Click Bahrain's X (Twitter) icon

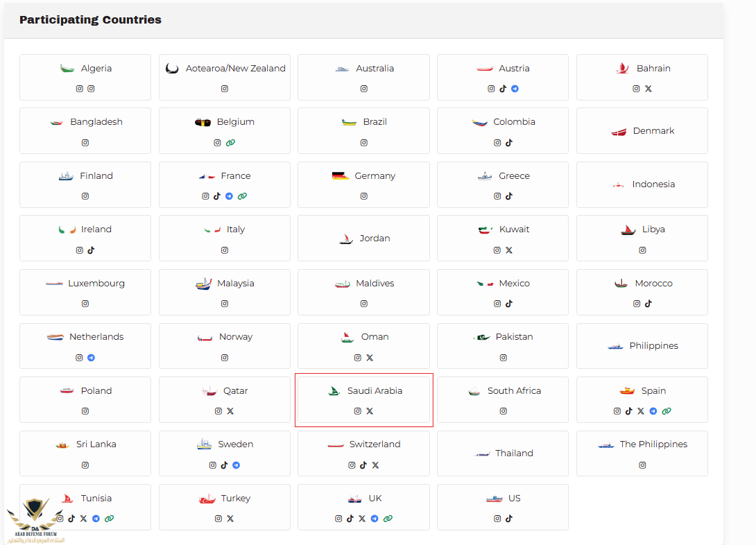coord(648,89)
